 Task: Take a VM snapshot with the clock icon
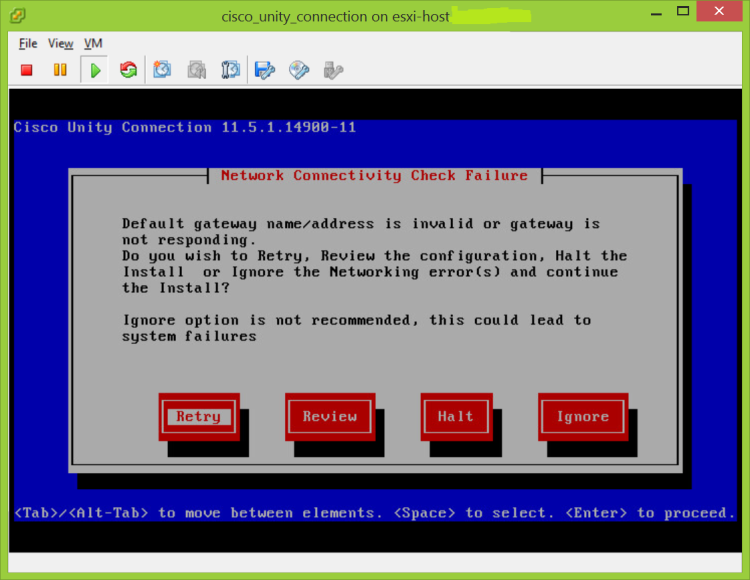(x=162, y=70)
